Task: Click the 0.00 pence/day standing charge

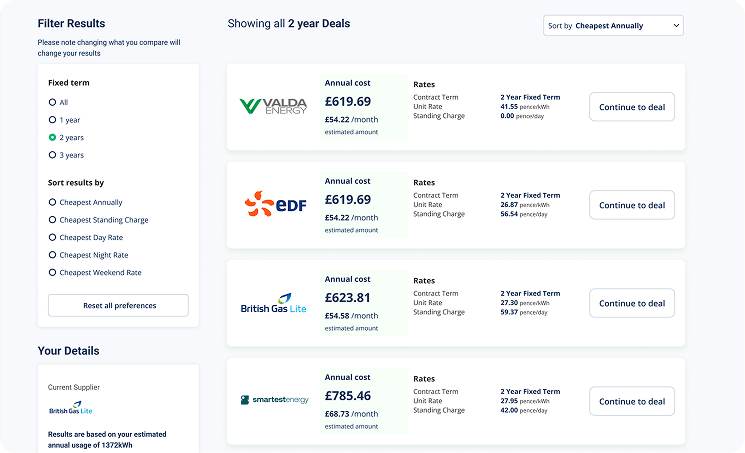Action: tap(522, 116)
